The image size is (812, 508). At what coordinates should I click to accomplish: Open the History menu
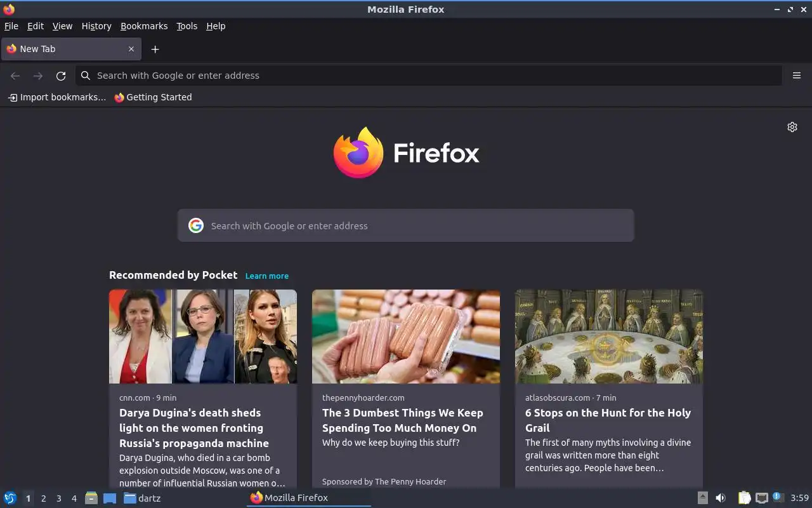(96, 26)
